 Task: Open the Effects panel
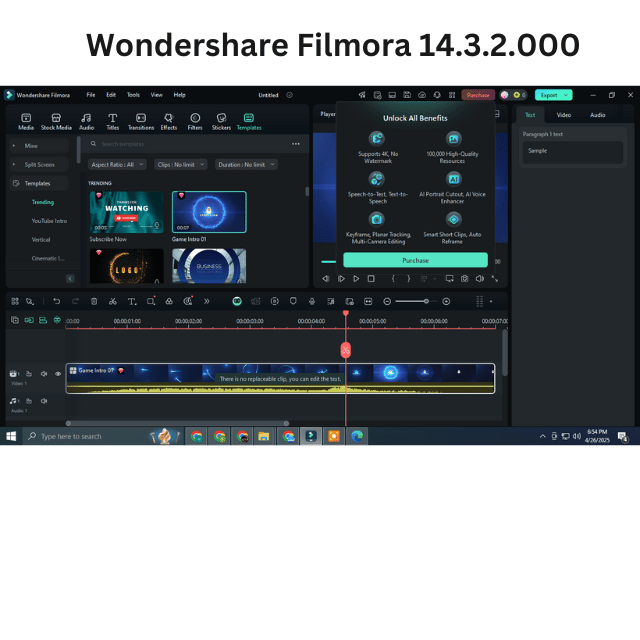[x=169, y=122]
